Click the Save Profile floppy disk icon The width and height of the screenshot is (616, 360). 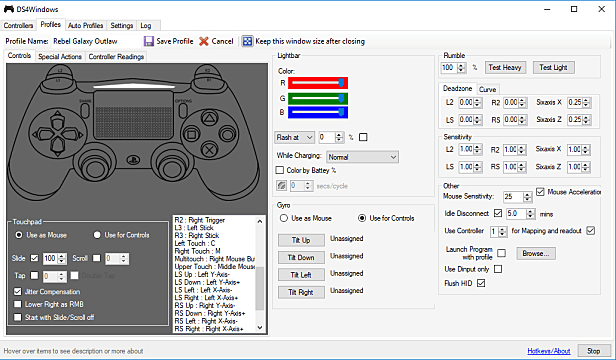pos(148,41)
